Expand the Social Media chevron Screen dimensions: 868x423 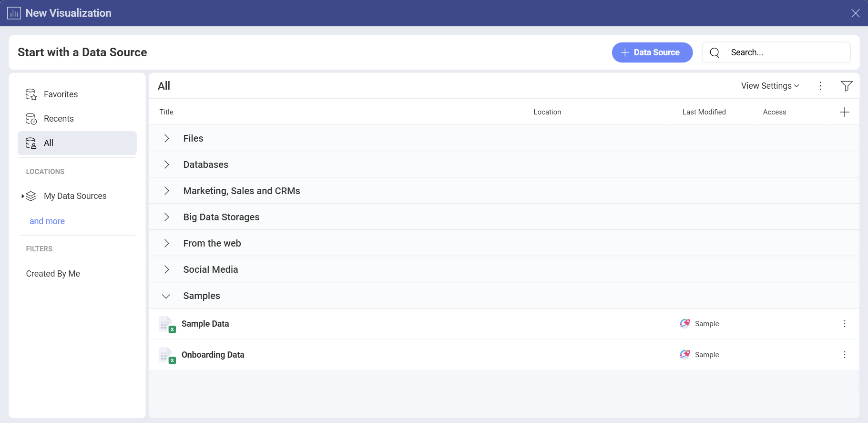(x=166, y=269)
